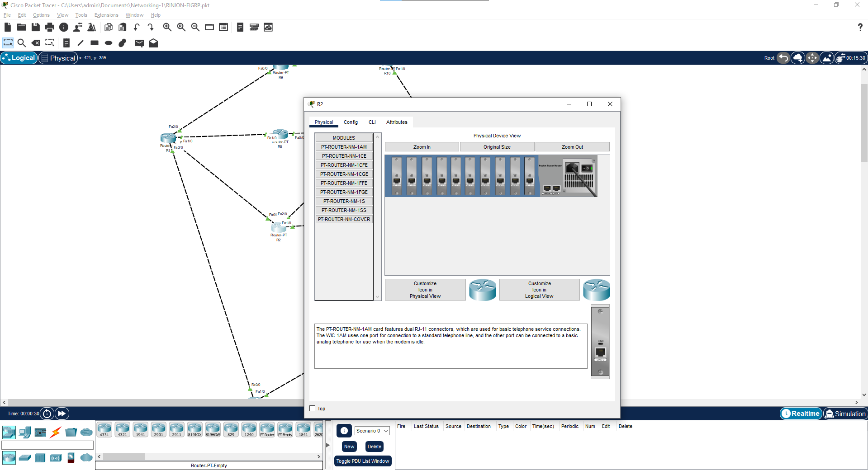Save the project with the floppy icon
The image size is (868, 470).
click(36, 27)
